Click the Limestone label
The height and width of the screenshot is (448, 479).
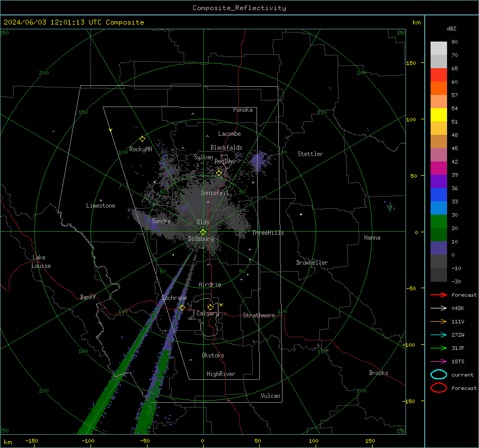pyautogui.click(x=101, y=206)
